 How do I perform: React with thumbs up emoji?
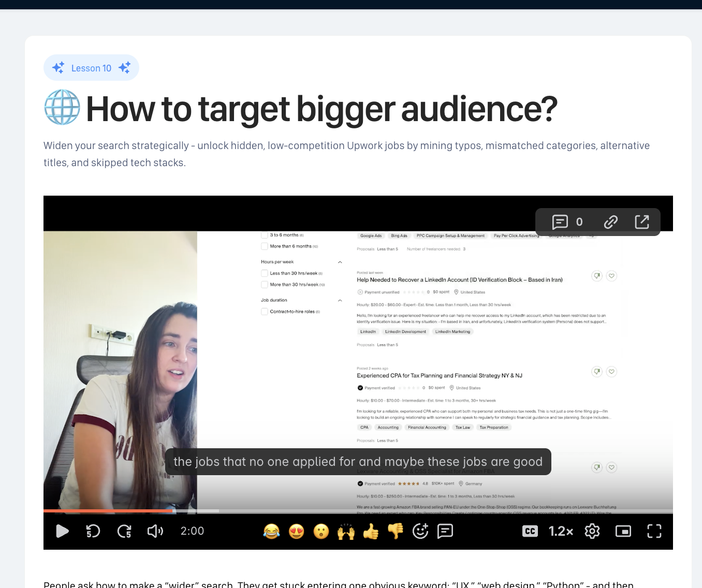pos(371,531)
